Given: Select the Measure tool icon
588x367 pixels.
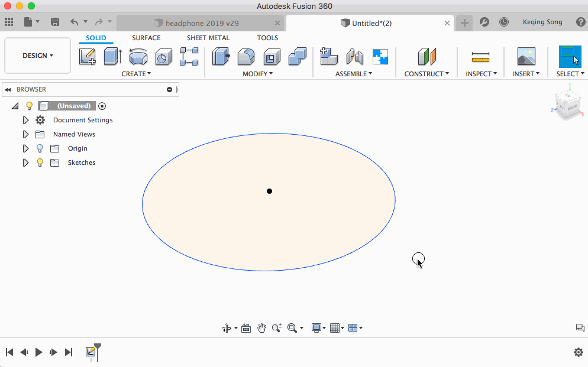Looking at the screenshot, I should tap(480, 57).
